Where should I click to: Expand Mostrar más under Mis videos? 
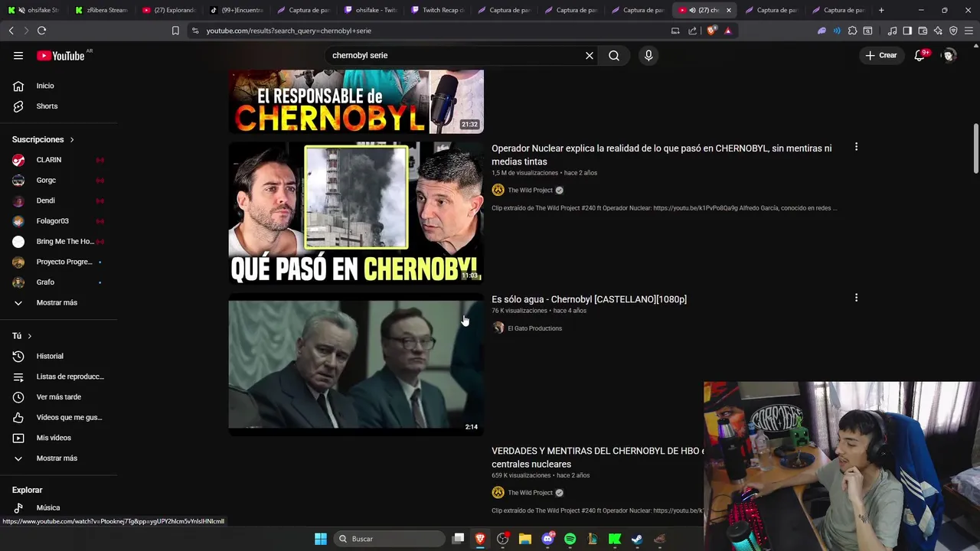pyautogui.click(x=58, y=458)
